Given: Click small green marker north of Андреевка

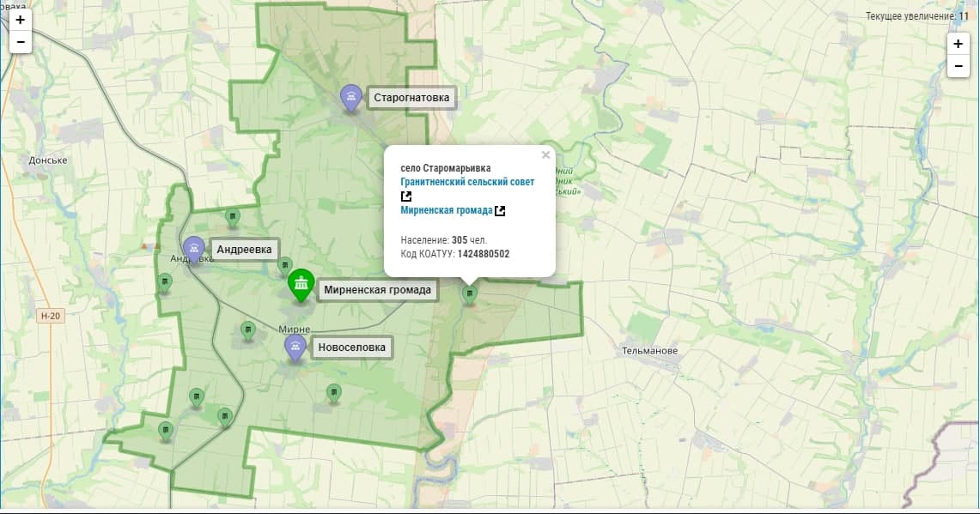Looking at the screenshot, I should tap(232, 217).
